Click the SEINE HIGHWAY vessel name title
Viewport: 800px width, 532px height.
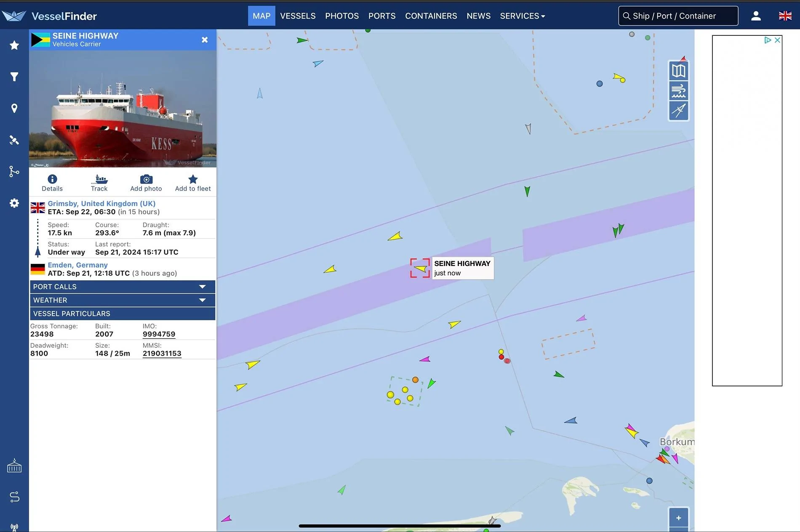[x=85, y=36]
